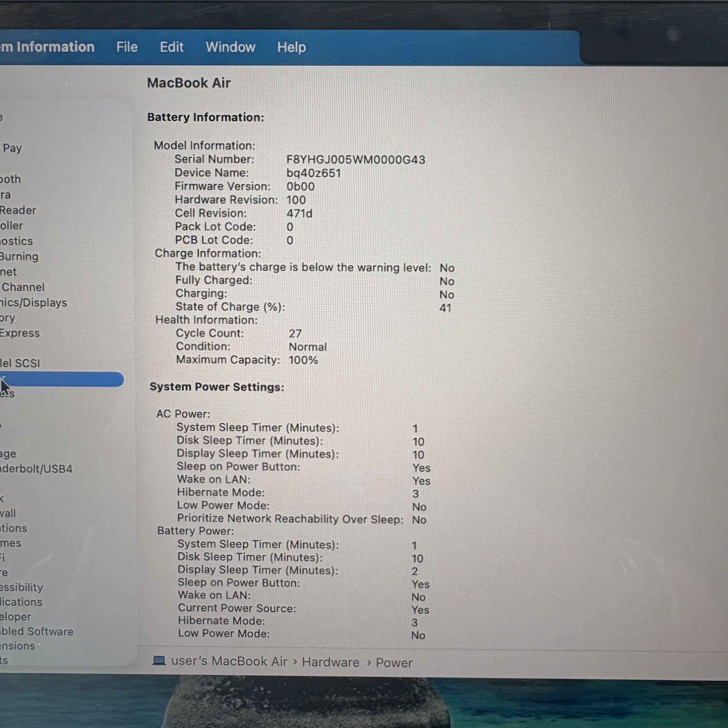Click Power in the bottom path bar
Image resolution: width=728 pixels, height=728 pixels.
click(394, 662)
